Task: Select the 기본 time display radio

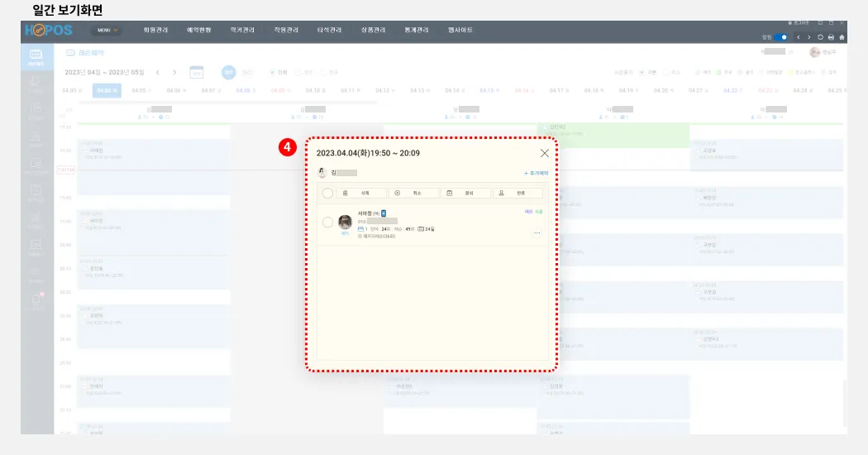Action: [641, 73]
